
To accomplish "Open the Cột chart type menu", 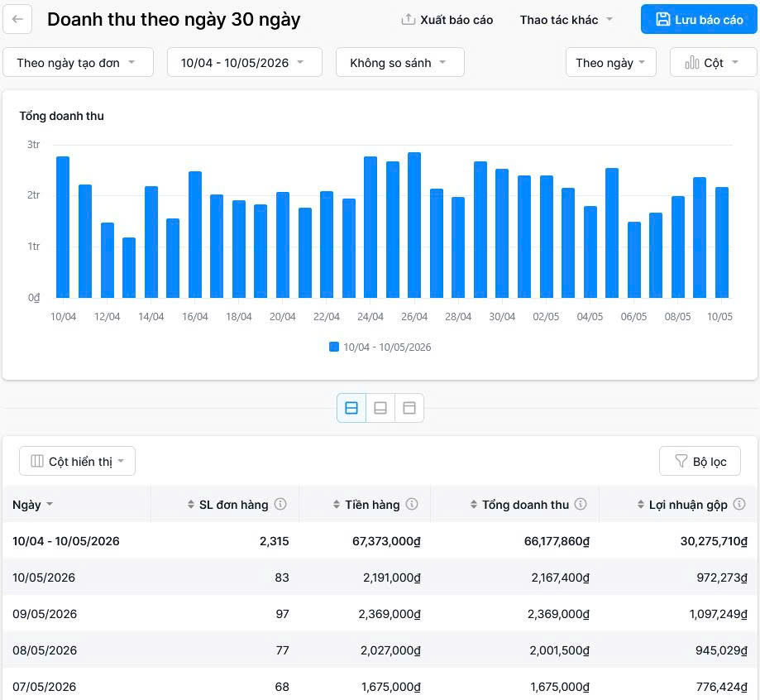I will 713,63.
